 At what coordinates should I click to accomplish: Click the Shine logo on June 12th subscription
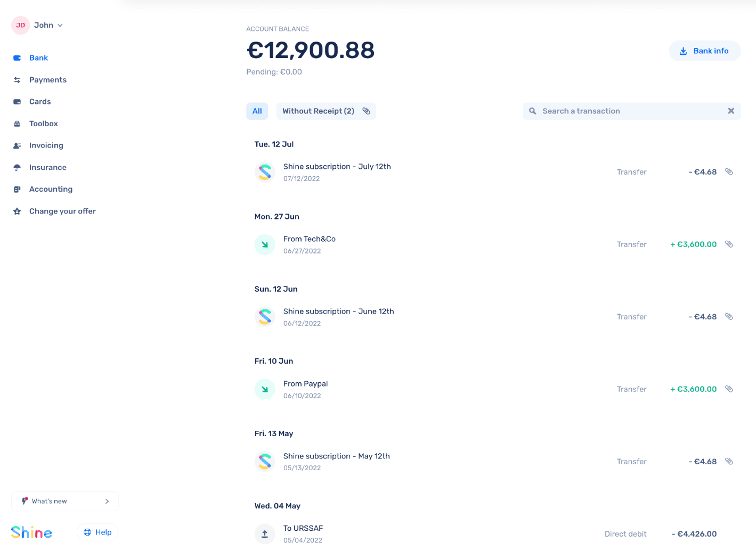[x=265, y=317]
